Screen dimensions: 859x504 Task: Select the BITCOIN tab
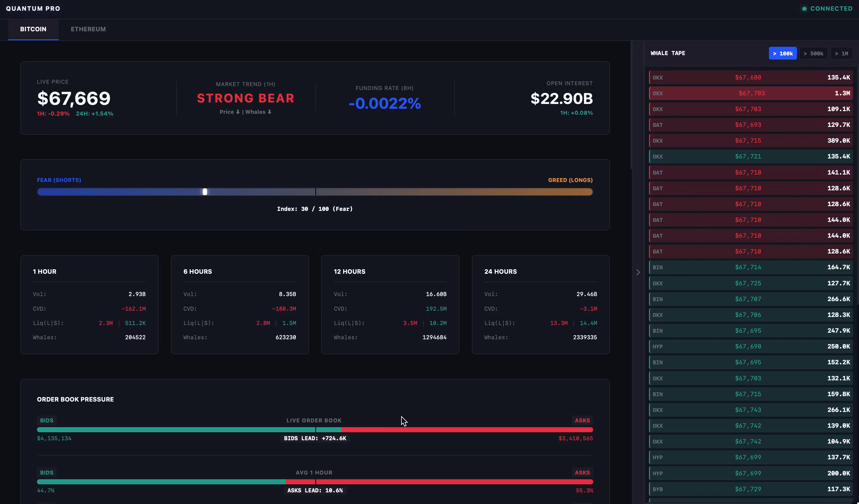(33, 29)
